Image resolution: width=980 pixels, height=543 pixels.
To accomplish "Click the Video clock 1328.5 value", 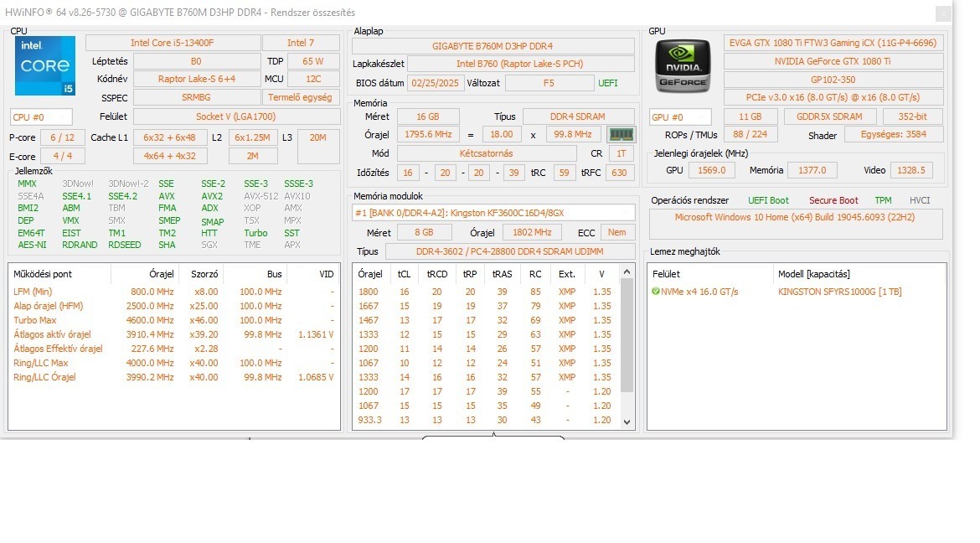I will tap(911, 170).
